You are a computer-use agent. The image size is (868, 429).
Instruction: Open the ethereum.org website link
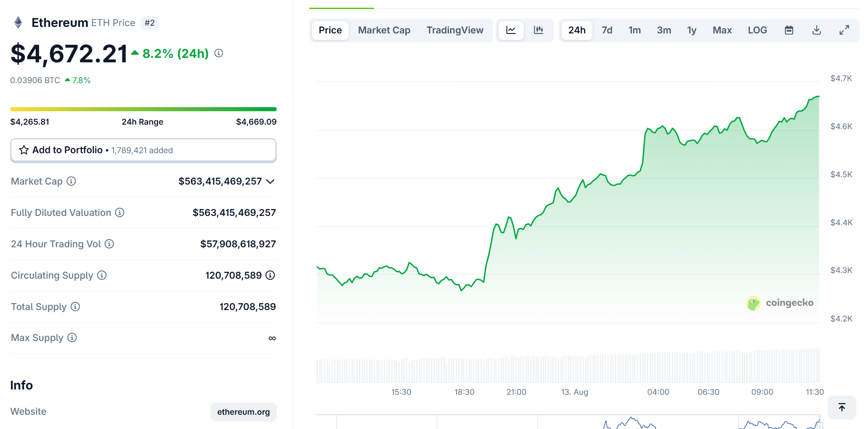tap(243, 412)
